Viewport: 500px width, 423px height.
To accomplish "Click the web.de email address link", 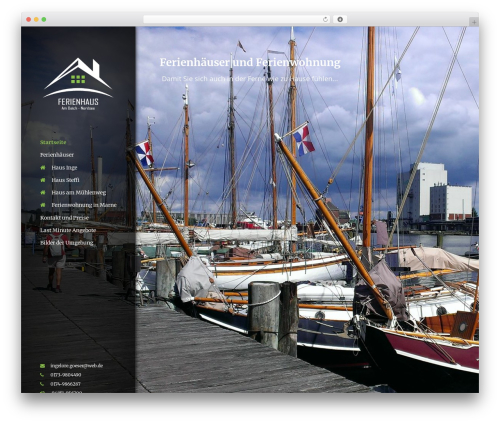I will click(77, 366).
